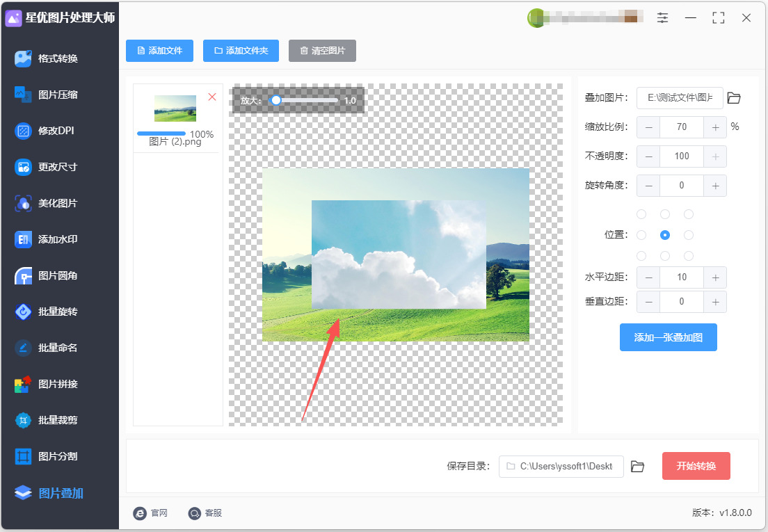Screen dimensions: 768x532
Task: Click the 缩放比例 value field showing 70
Action: (x=682, y=127)
